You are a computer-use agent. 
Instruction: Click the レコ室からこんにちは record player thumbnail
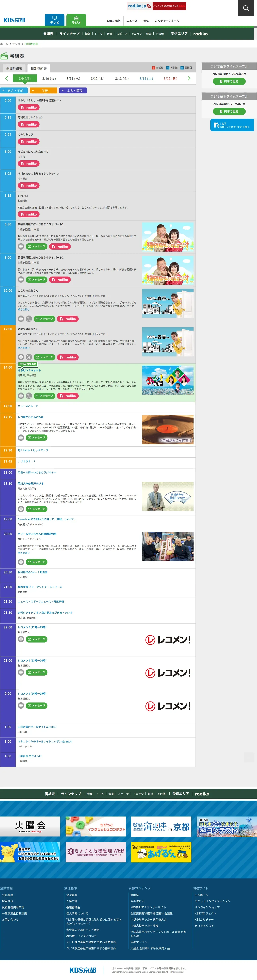click(168, 430)
